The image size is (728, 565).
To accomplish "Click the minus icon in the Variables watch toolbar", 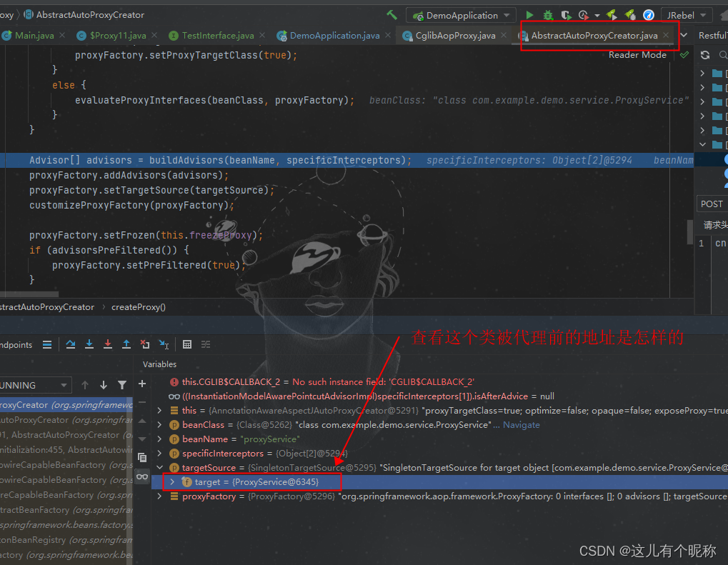I will [142, 402].
